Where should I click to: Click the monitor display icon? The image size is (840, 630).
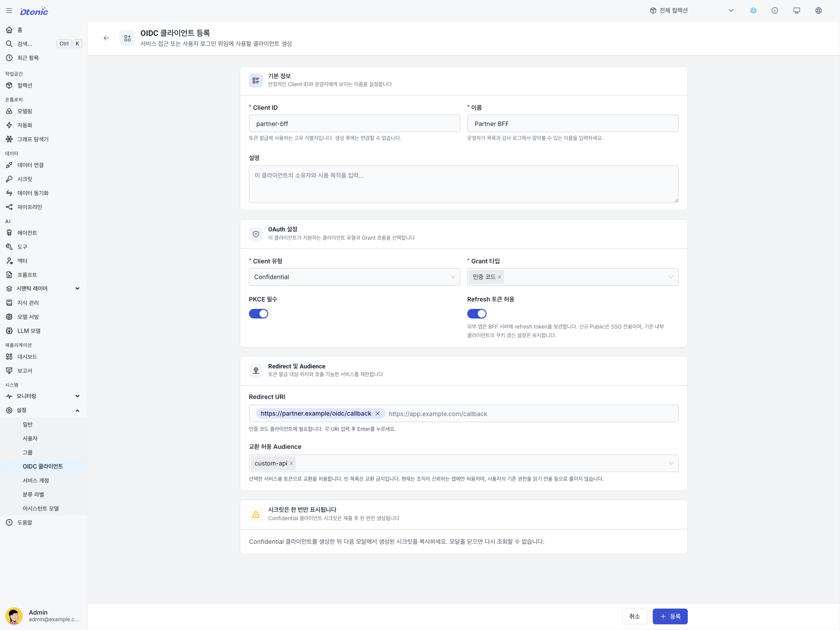click(797, 10)
